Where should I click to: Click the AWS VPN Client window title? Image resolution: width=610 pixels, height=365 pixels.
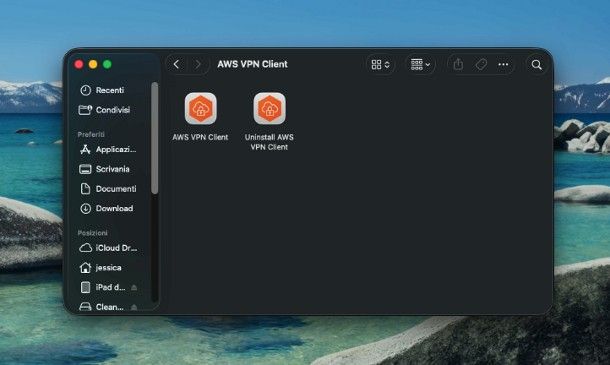(252, 64)
